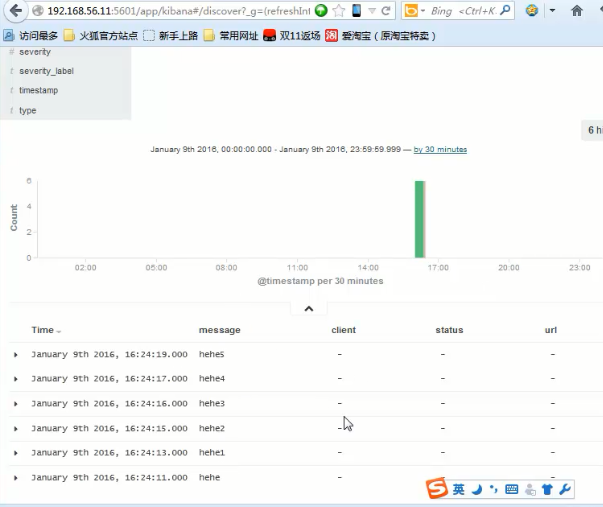This screenshot has width=603, height=507.
Task: Click the green histogram bar
Action: tap(420, 218)
